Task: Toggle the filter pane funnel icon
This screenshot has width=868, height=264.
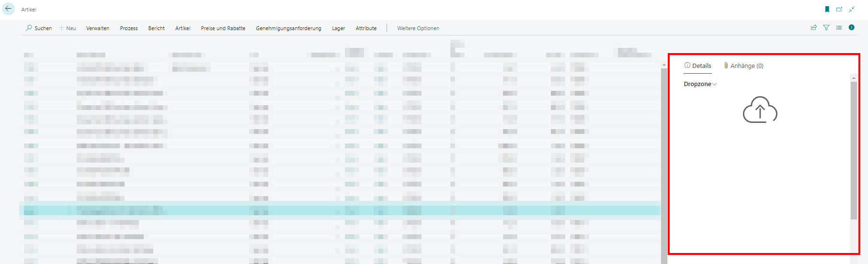Action: 826,28
